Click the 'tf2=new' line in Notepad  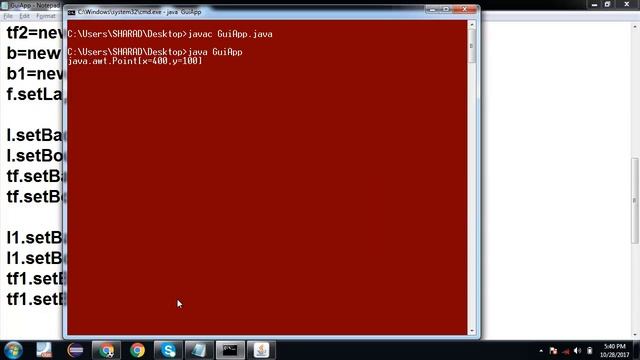(35, 33)
